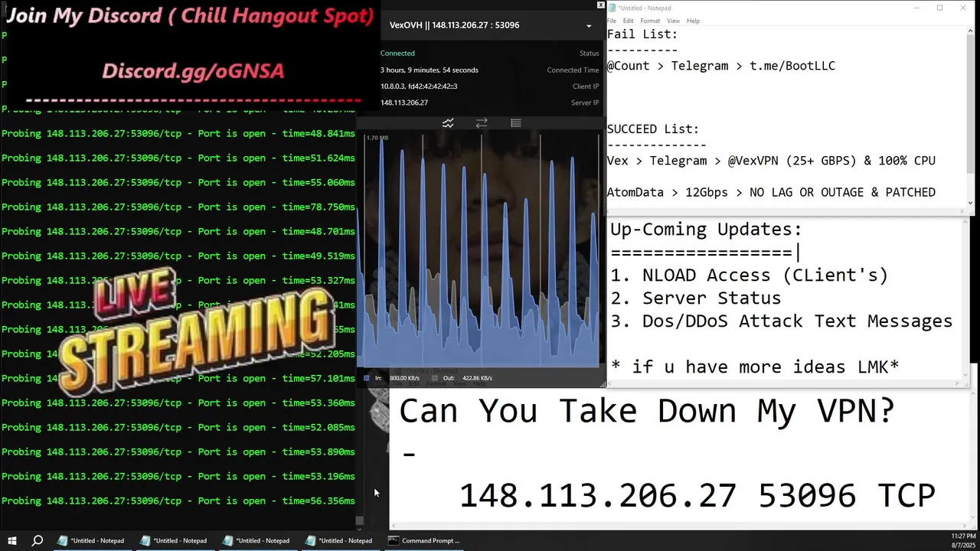
Task: Open the Edit menu in Notepad
Action: pyautogui.click(x=629, y=21)
